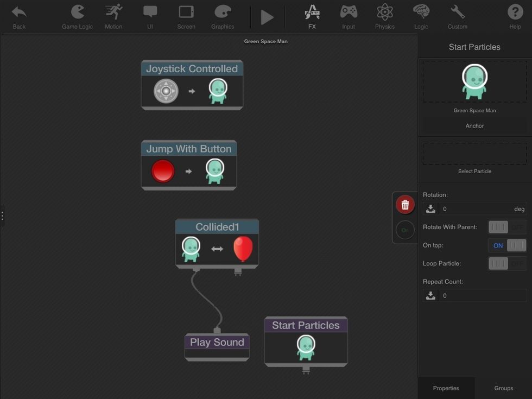Viewport: 532px width, 399px height.
Task: Click the Select Particle placeholder box
Action: click(x=474, y=154)
